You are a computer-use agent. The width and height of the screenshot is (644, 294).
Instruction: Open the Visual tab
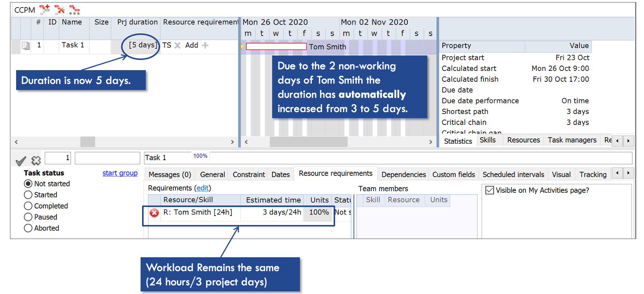561,174
